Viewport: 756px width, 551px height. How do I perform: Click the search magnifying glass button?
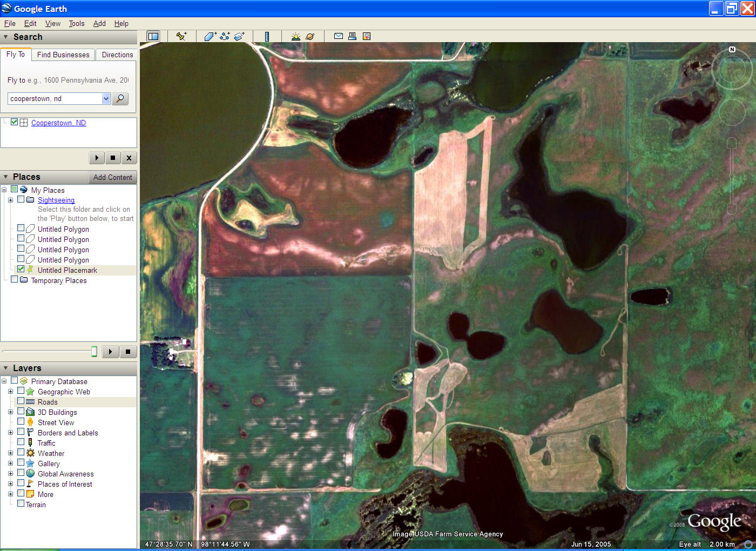click(120, 98)
